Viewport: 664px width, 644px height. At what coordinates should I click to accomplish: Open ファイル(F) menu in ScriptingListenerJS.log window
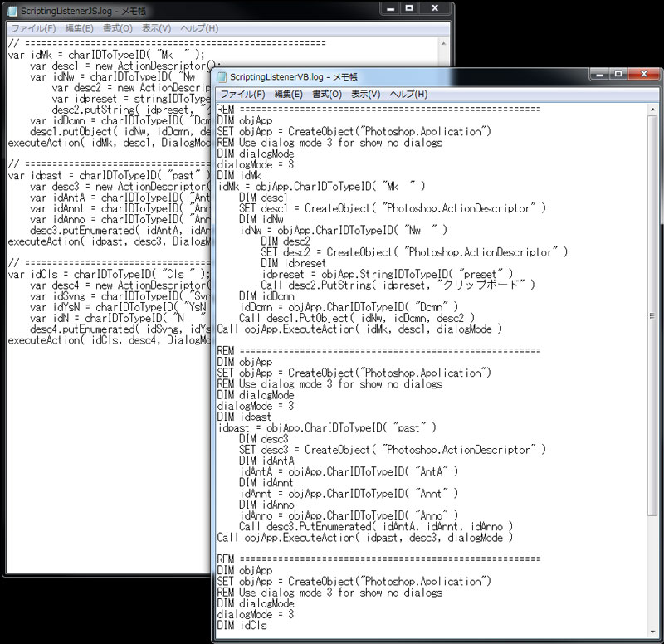(x=33, y=28)
